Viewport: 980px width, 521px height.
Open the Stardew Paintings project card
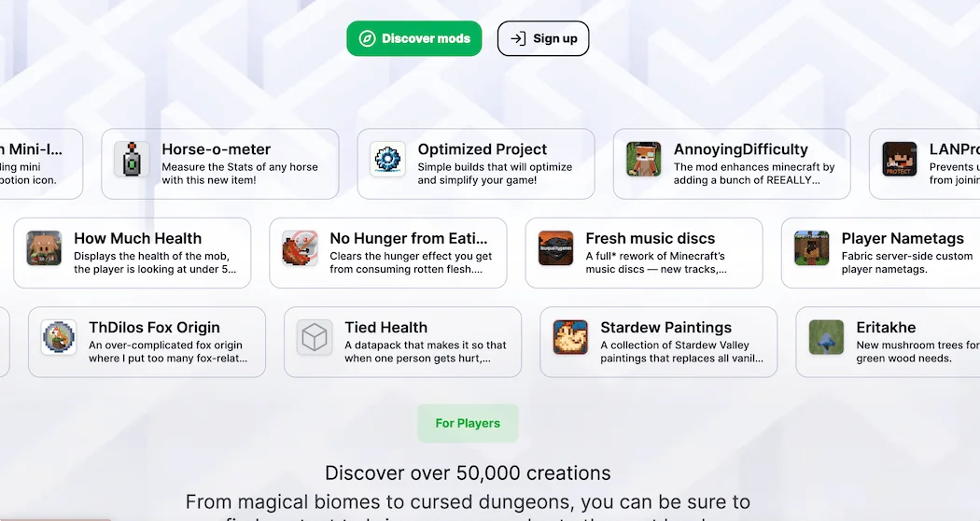pyautogui.click(x=659, y=342)
